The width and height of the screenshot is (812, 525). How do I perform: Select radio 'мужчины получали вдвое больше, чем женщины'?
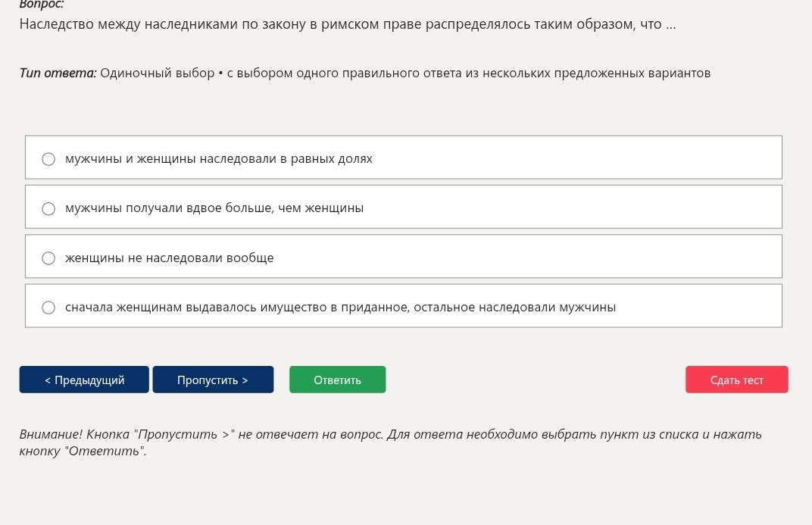pos(48,208)
